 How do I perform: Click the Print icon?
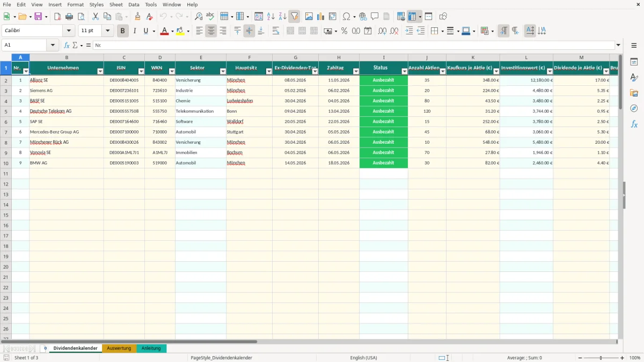(69, 17)
